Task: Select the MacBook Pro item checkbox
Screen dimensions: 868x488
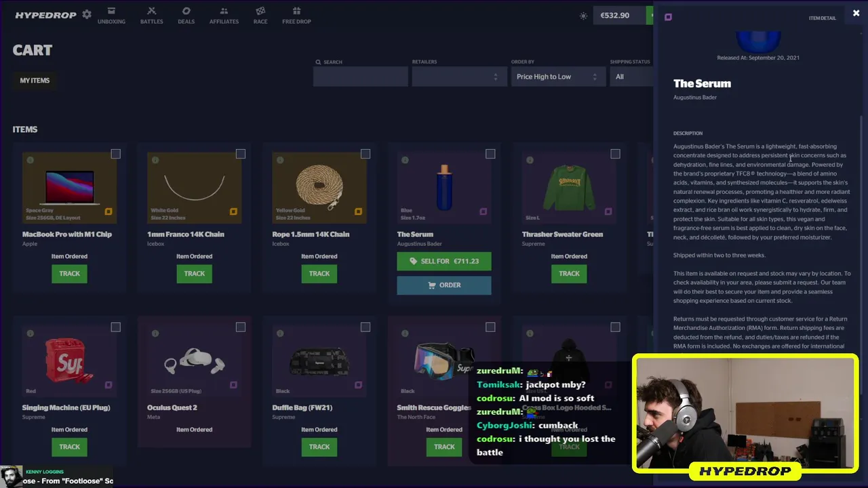Action: coord(116,154)
